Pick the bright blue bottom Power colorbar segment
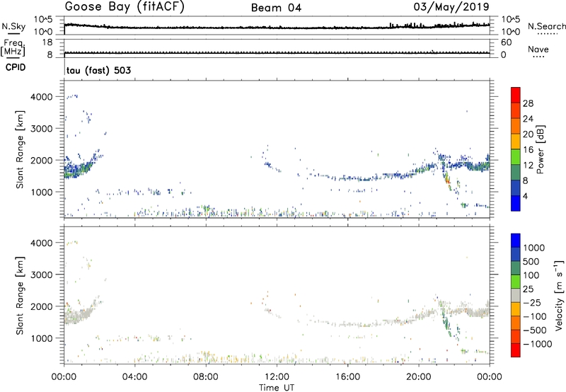Image resolution: width=566 pixels, height=392 pixels. pyautogui.click(x=516, y=203)
